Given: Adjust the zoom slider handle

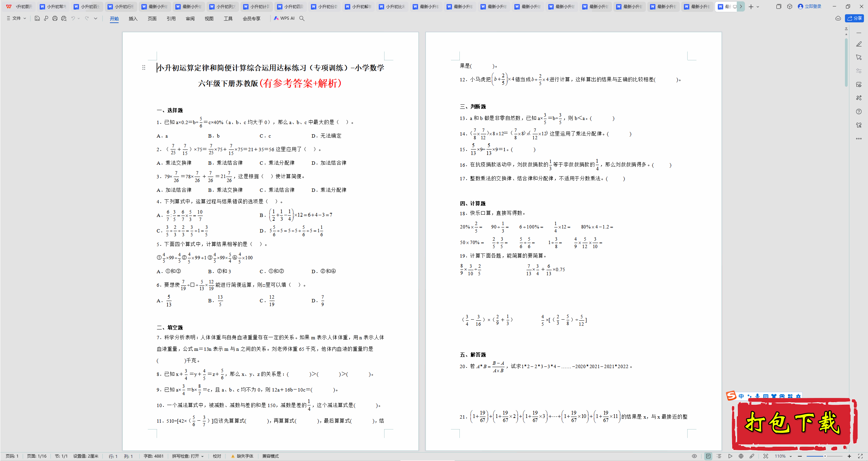Looking at the screenshot, I should pyautogui.click(x=825, y=456).
